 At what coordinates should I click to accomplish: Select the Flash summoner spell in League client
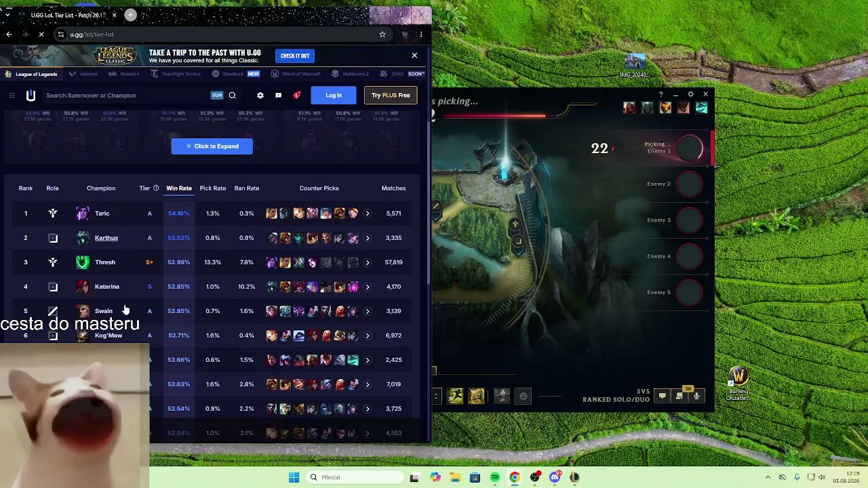coord(477,396)
